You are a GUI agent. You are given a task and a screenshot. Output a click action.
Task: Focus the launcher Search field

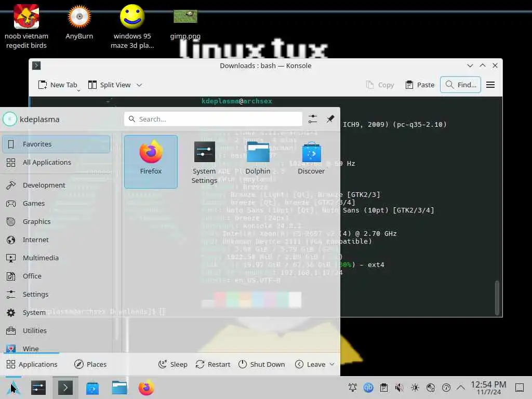[213, 119]
